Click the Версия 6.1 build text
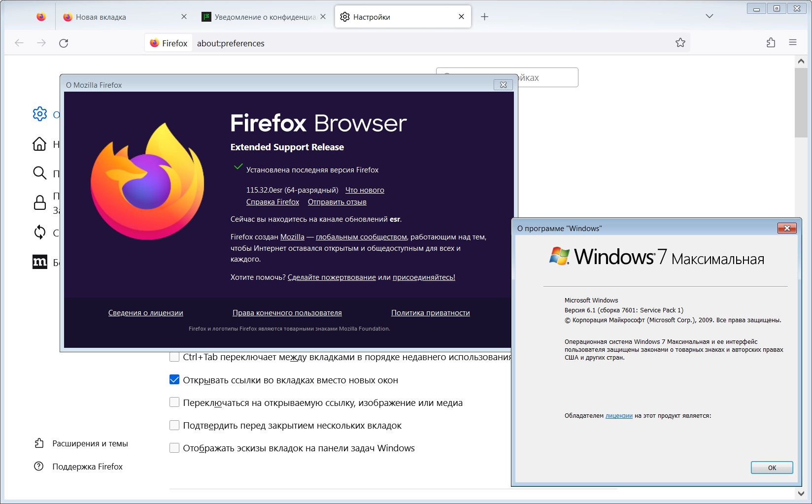The width and height of the screenshot is (812, 504). click(x=624, y=310)
